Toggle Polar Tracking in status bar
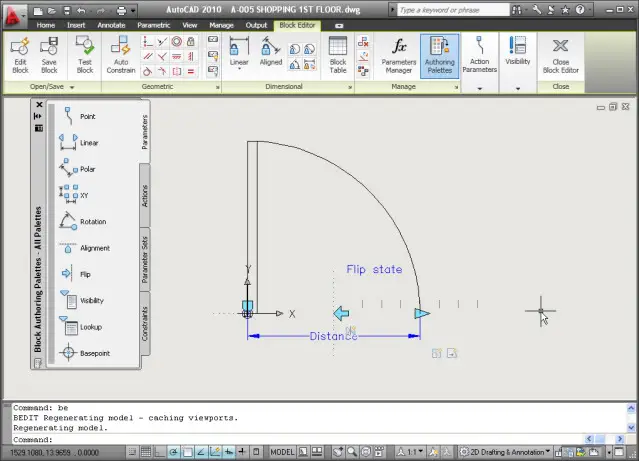 pyautogui.click(x=174, y=452)
